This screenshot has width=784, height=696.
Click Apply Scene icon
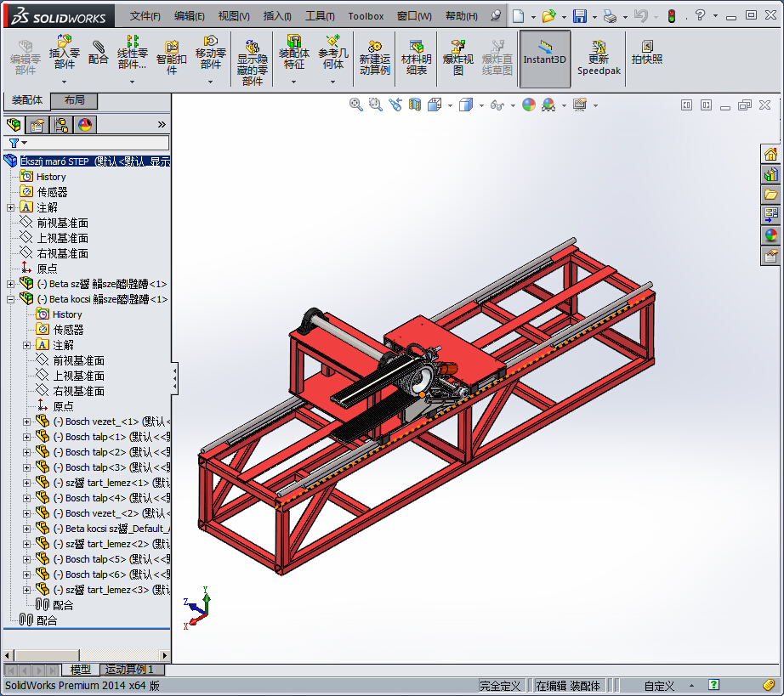[x=548, y=105]
